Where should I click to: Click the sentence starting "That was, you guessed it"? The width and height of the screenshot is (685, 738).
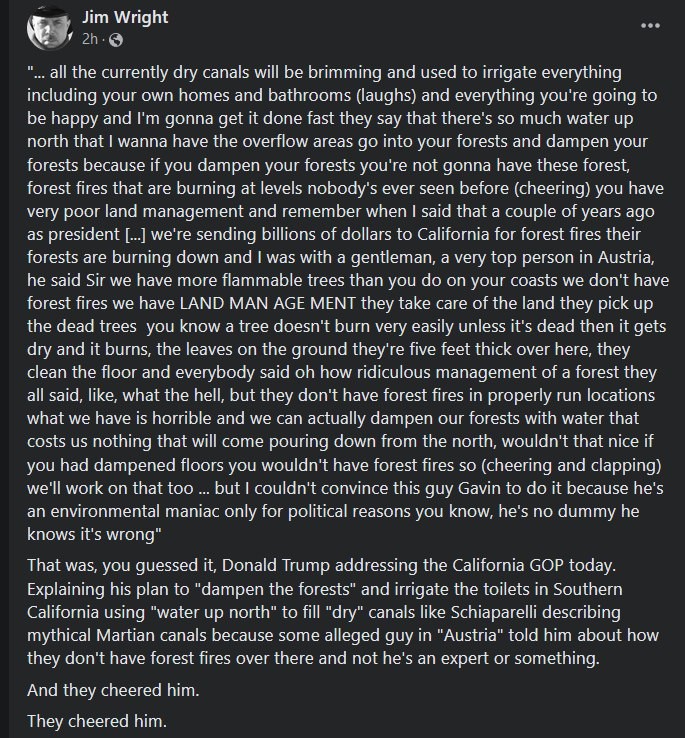(322, 565)
